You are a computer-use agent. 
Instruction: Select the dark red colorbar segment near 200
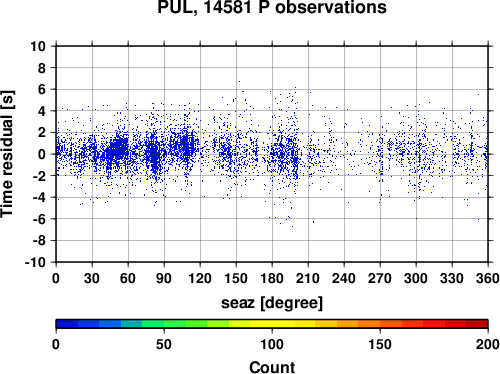(x=477, y=324)
